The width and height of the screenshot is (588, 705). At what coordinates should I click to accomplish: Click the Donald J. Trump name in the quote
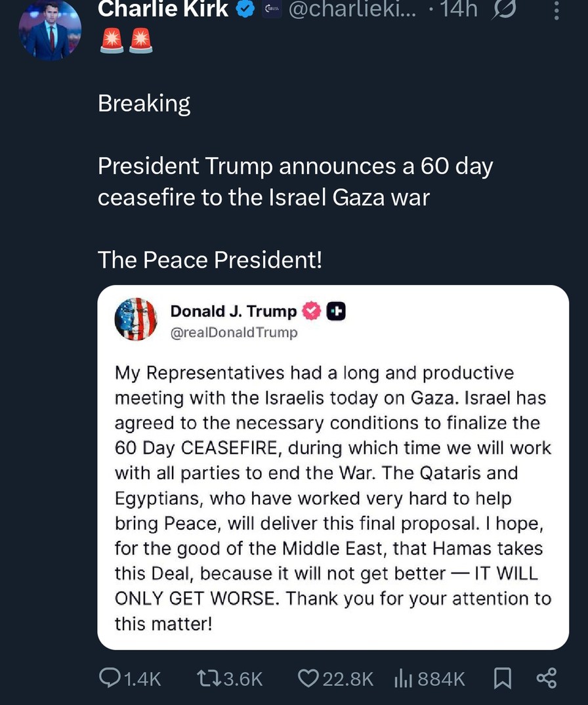tap(233, 311)
